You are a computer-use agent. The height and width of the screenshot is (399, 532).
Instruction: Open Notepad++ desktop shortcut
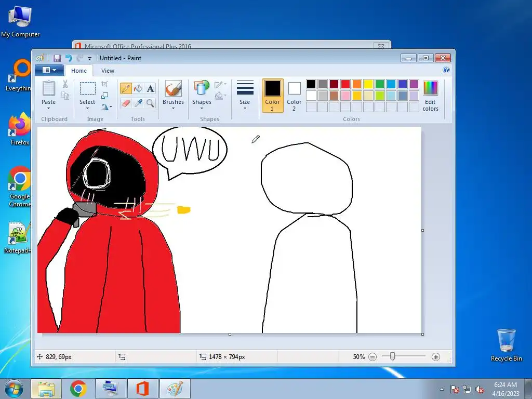coord(19,237)
